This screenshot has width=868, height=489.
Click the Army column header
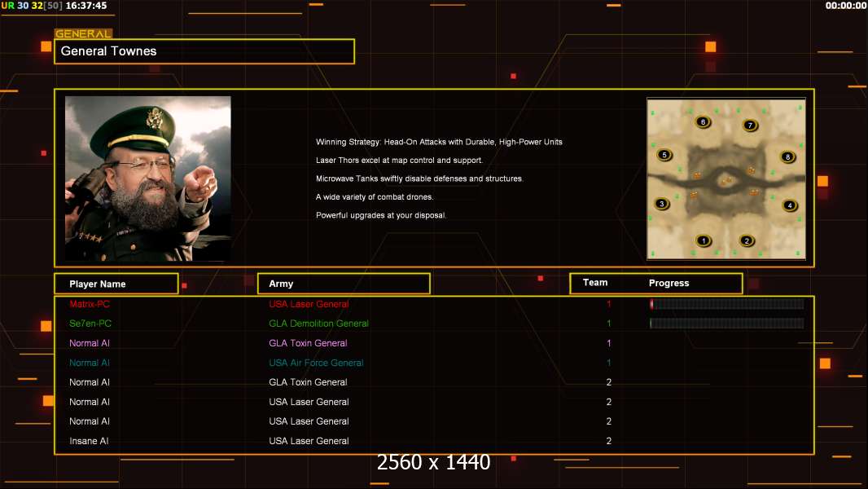(344, 284)
